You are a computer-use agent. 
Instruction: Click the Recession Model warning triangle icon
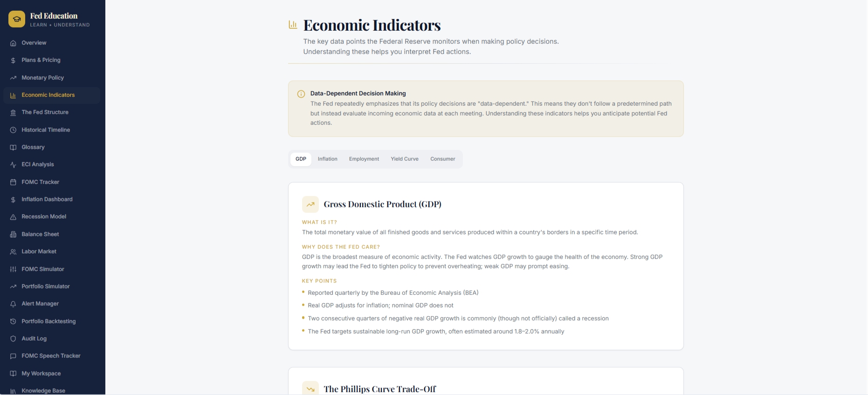pos(13,217)
